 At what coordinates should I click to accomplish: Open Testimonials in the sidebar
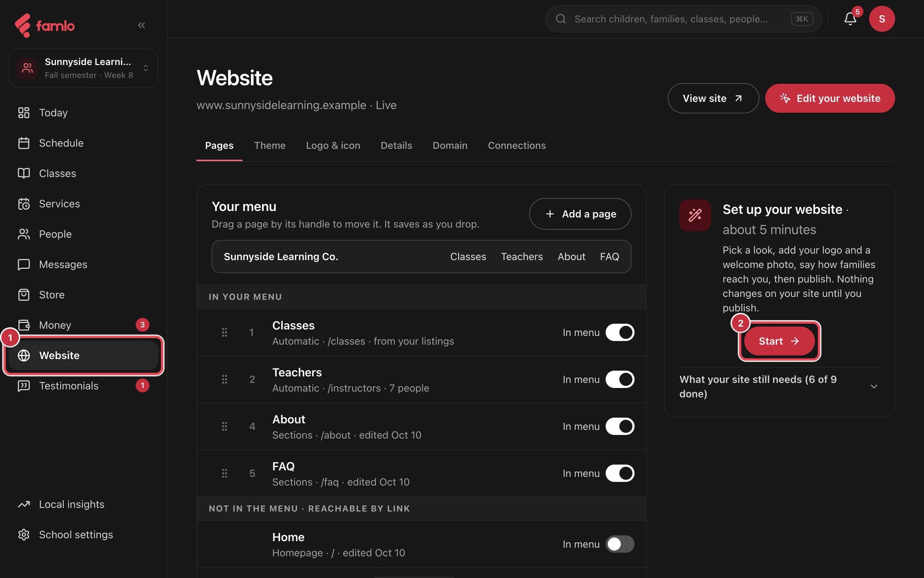pos(83,386)
